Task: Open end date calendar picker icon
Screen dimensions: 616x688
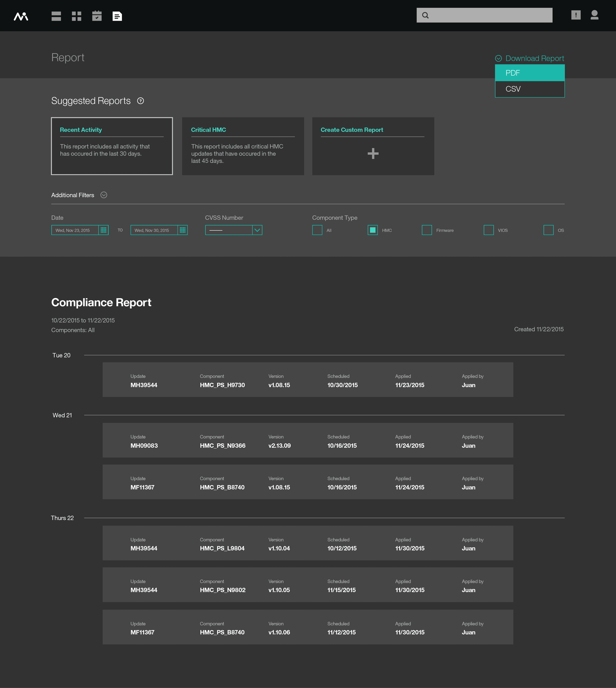Action: click(x=183, y=230)
